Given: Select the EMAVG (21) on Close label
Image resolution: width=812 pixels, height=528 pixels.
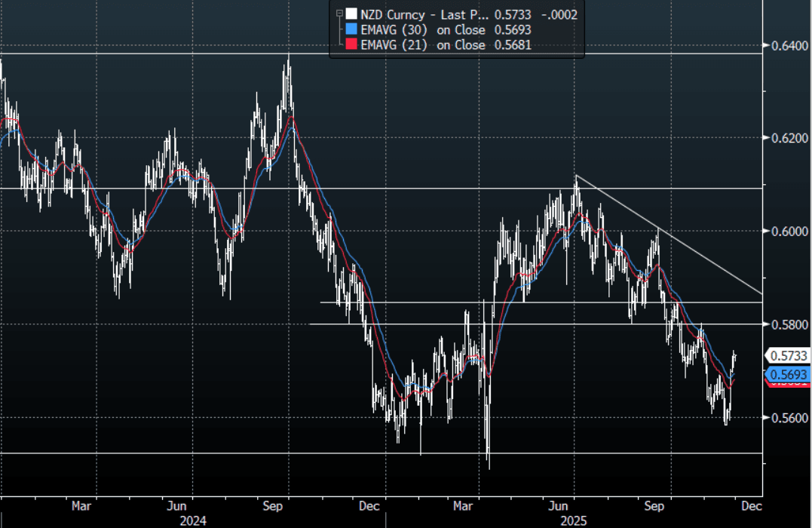Looking at the screenshot, I should point(422,45).
